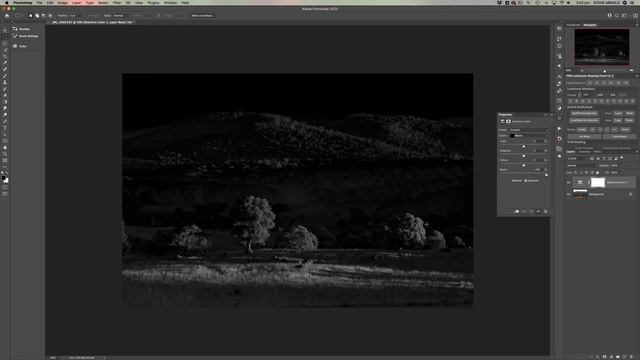Viewport: 640px width, 360px height.
Task: Switch to the Histogram tab
Action: coord(573,25)
